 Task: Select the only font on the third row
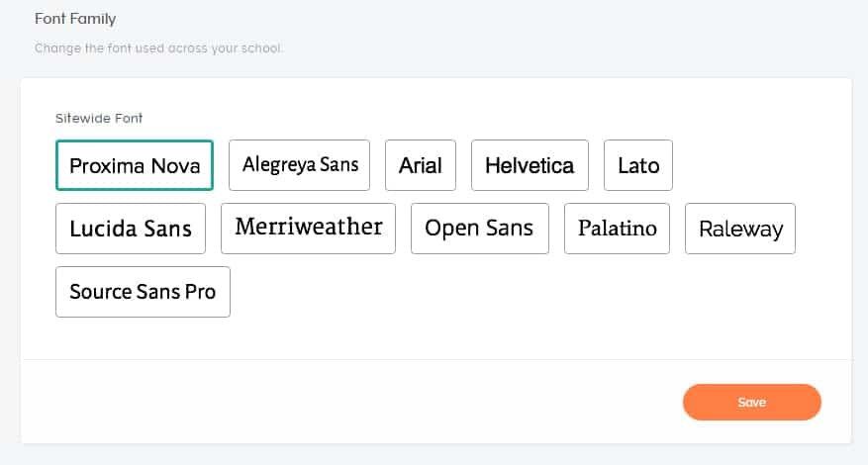[143, 292]
